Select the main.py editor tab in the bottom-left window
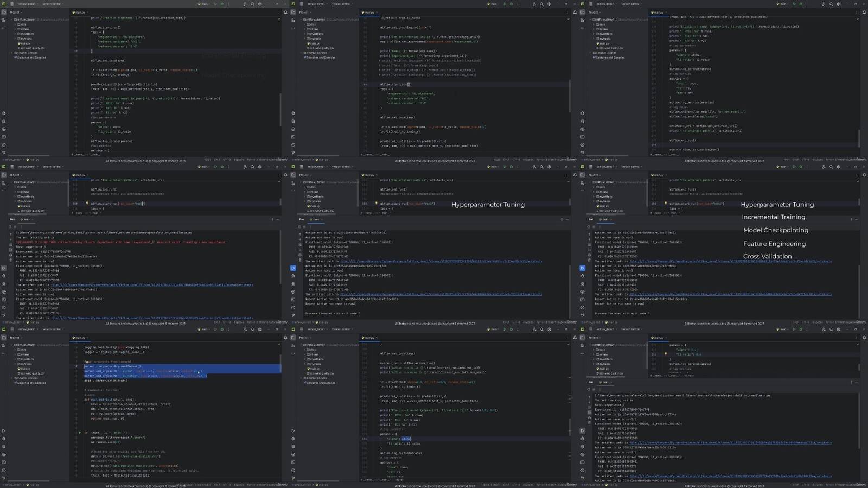Viewport: 868px width, 488px height. (x=79, y=338)
